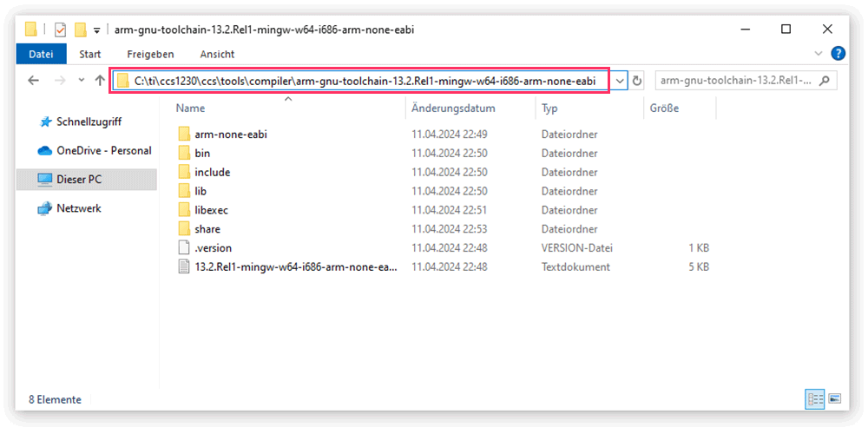Select the libexec folder
This screenshot has height=434, width=868.
211,210
